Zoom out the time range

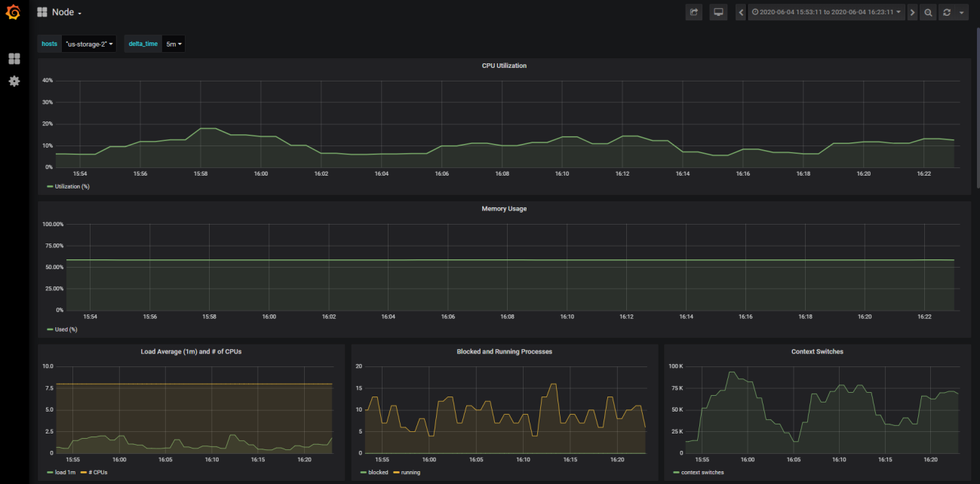click(x=928, y=12)
